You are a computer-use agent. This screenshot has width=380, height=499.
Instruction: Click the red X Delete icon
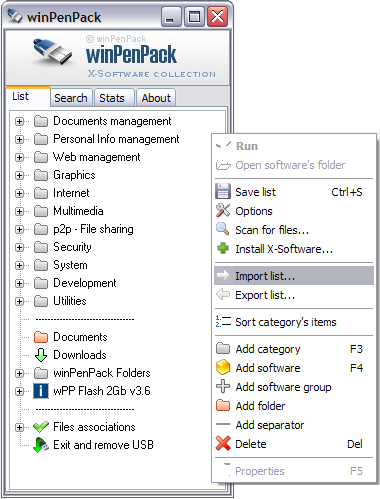click(x=223, y=443)
